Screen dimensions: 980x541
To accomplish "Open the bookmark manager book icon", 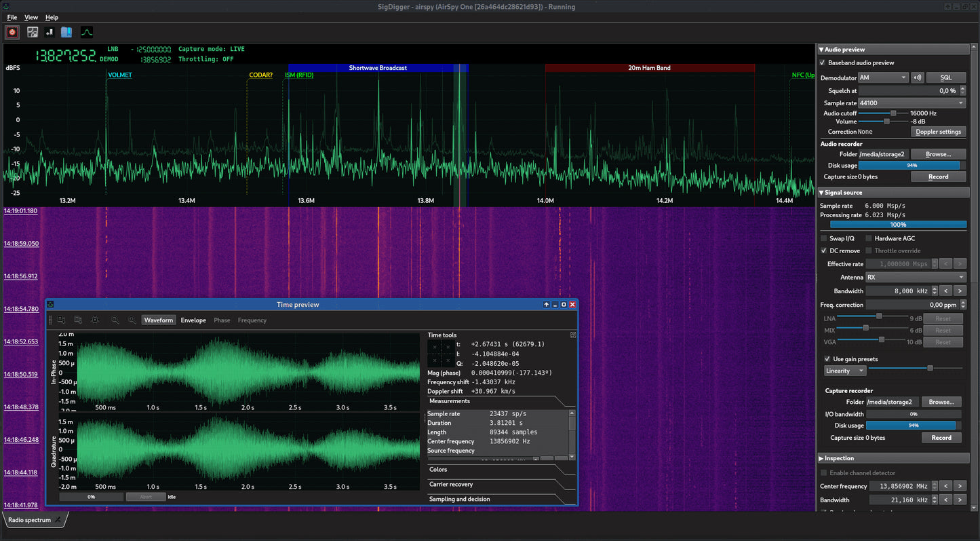I will [66, 32].
